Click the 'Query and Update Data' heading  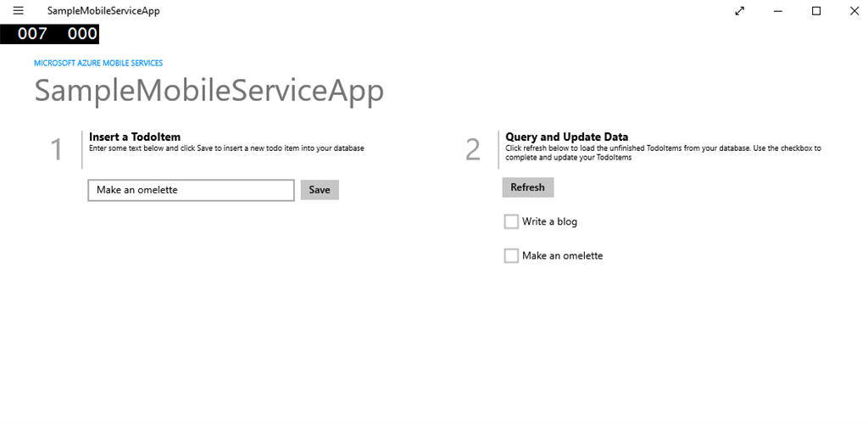coord(566,137)
